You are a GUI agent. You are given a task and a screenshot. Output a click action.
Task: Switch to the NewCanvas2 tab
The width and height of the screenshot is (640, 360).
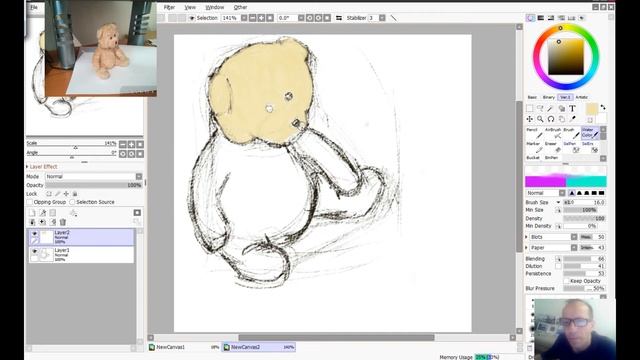click(259, 347)
